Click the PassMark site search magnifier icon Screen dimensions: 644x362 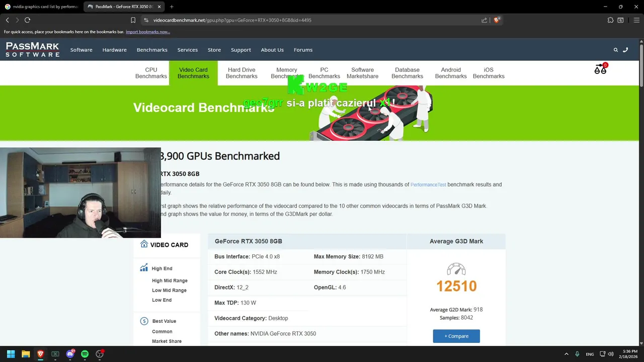(615, 50)
